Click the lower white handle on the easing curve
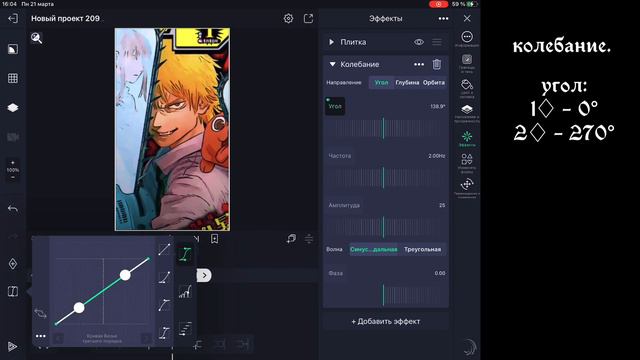 click(79, 308)
